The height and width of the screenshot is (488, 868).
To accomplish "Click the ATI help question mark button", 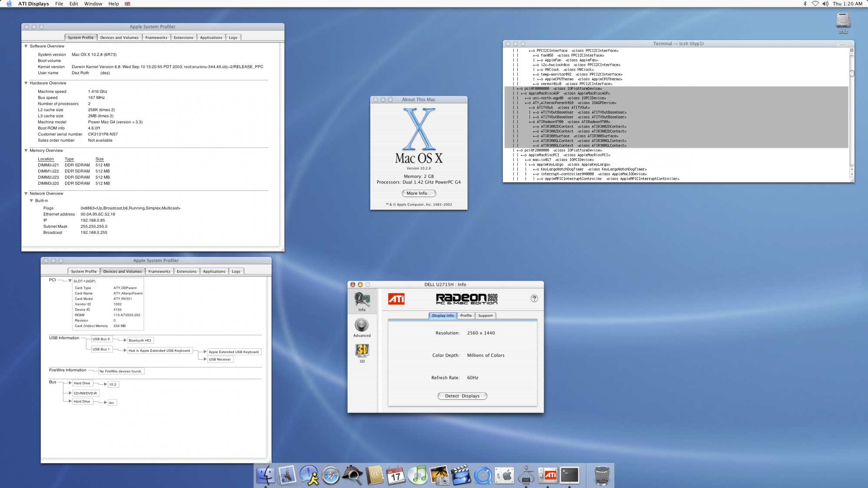I will [x=534, y=298].
